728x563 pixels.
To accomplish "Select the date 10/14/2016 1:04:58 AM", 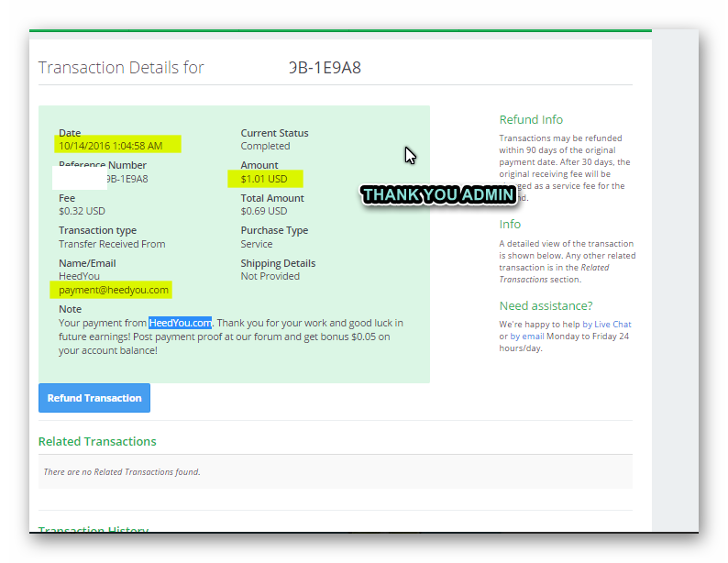I will coord(111,146).
